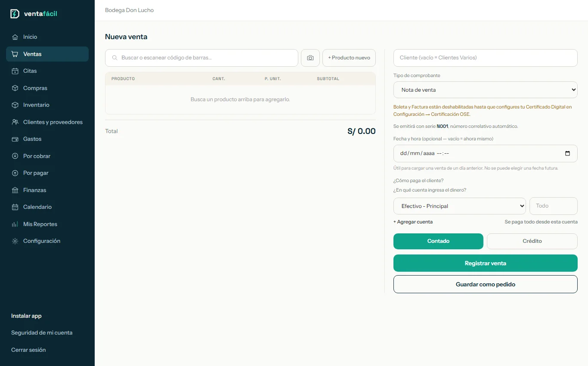Switch to Crédito payment mode
Viewport: 588px width, 366px height.
(x=532, y=241)
